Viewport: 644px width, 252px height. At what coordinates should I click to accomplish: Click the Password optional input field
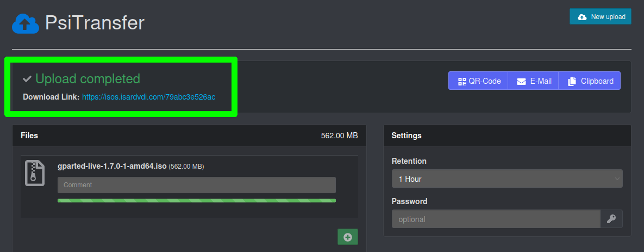[x=496, y=219]
